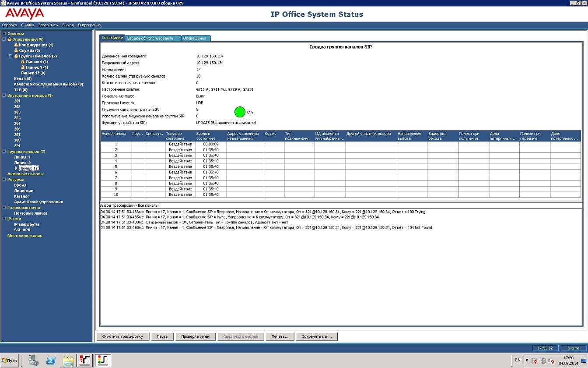Click the Очистить трассировку button
588x368 pixels.
coord(122,336)
